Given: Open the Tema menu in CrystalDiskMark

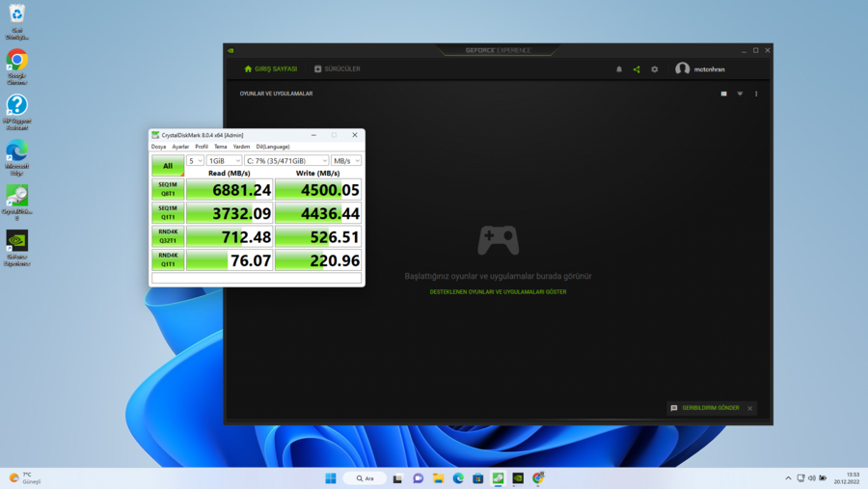Looking at the screenshot, I should (x=220, y=147).
